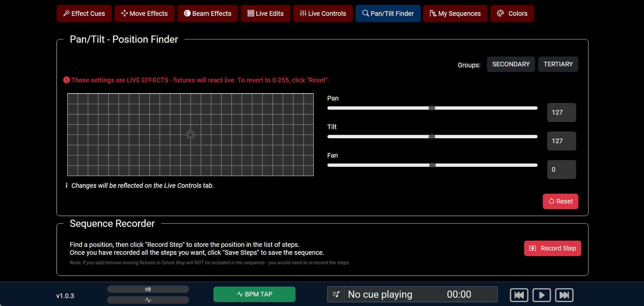Click the red warning icon by LIVE EFFECTS

click(x=67, y=80)
